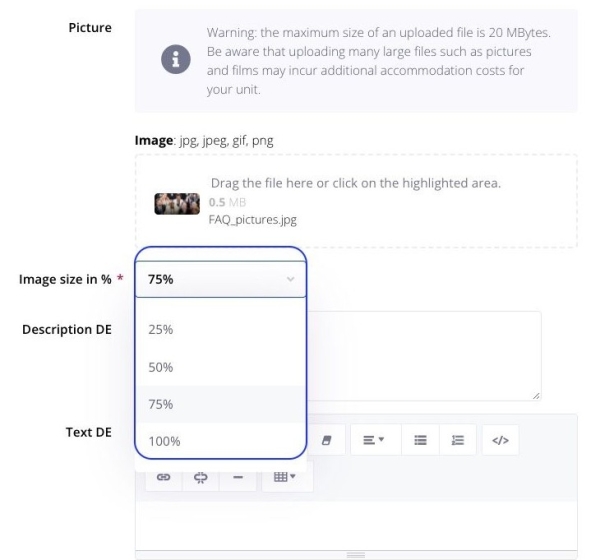Screen dimensions: 614x560
Task: Choose the 75% option in list
Action: coord(161,404)
